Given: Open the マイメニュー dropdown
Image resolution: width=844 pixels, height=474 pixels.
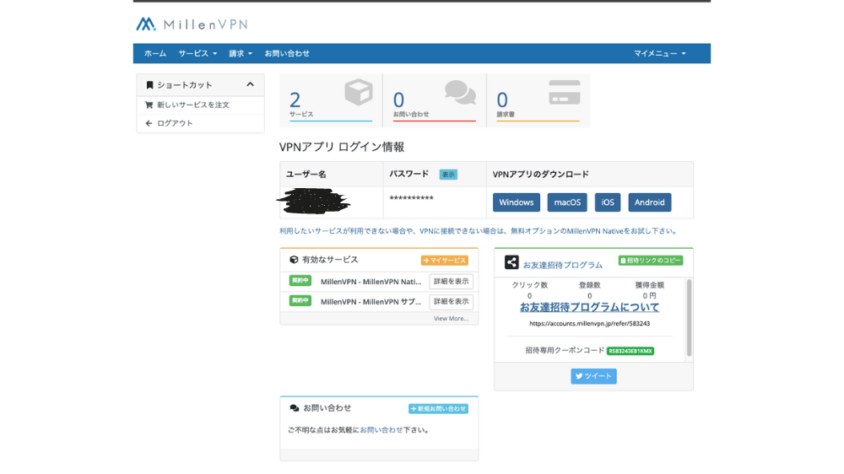Looking at the screenshot, I should point(659,53).
